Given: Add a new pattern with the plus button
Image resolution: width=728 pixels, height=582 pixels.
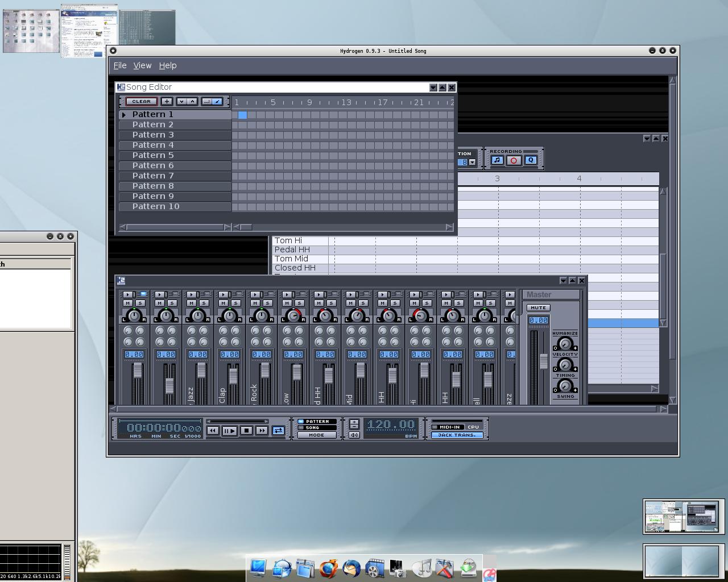Looking at the screenshot, I should (x=167, y=101).
